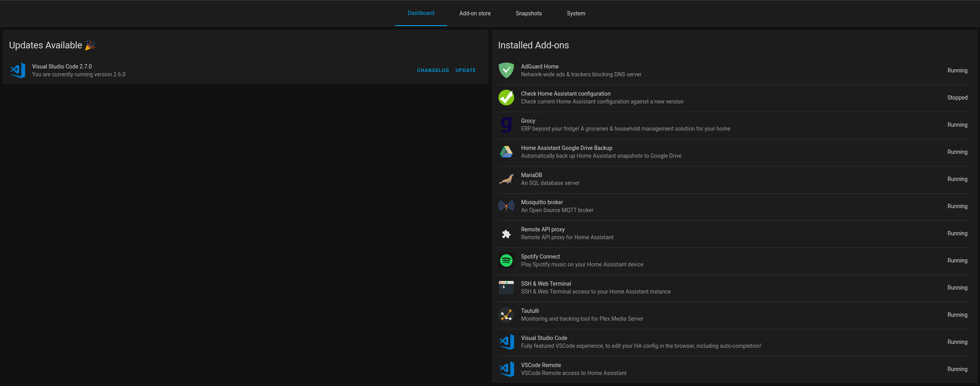Click the MariaDB seal icon
This screenshot has height=386, width=980.
(x=506, y=179)
